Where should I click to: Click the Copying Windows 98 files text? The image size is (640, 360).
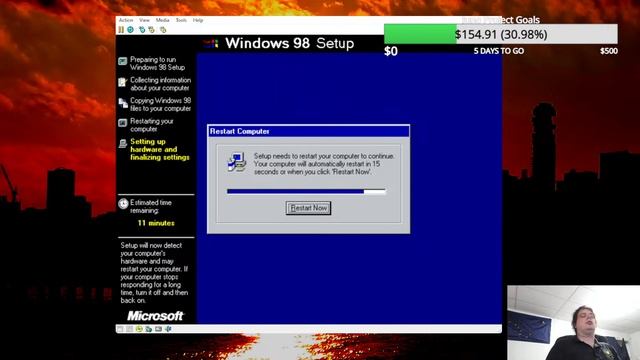pyautogui.click(x=160, y=104)
